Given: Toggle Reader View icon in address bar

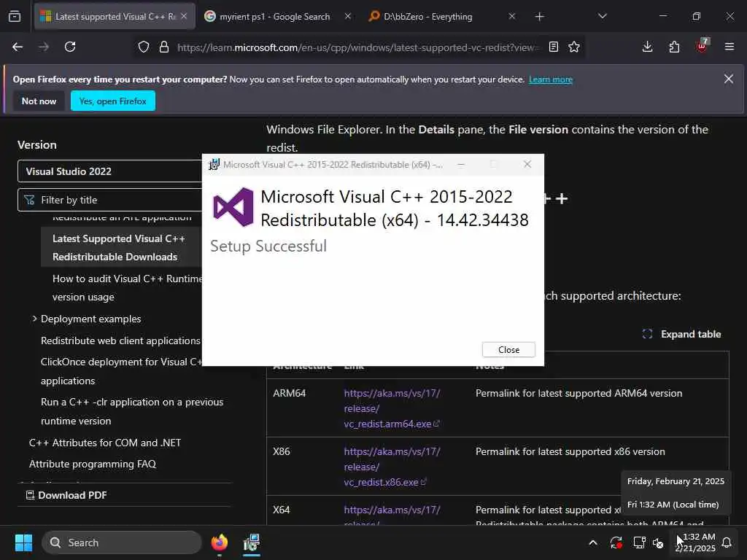Looking at the screenshot, I should [554, 47].
